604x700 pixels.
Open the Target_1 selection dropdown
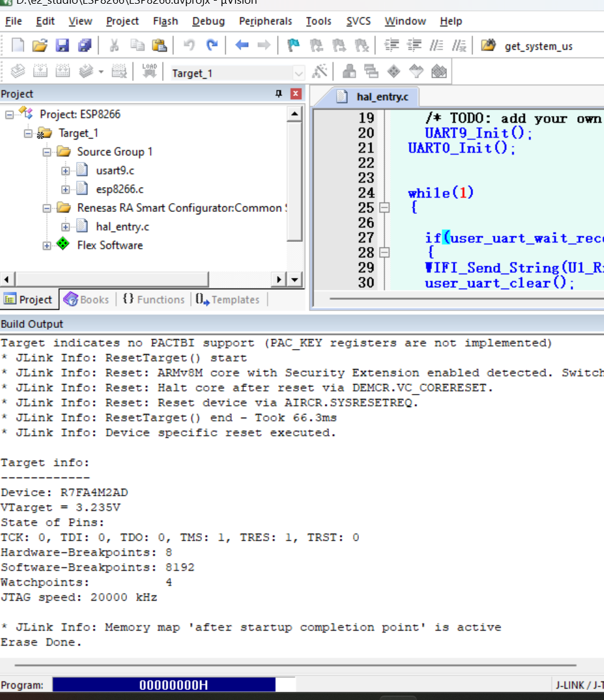(x=299, y=73)
